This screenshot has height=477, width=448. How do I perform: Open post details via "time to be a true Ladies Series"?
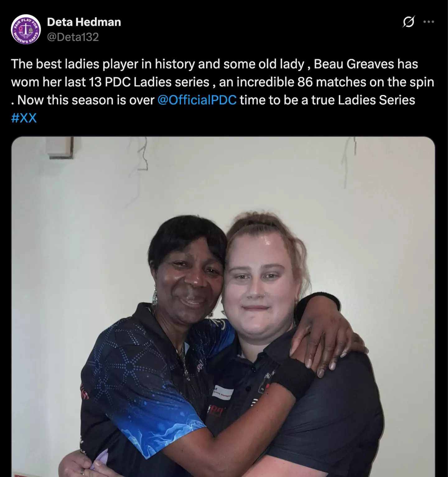327,100
